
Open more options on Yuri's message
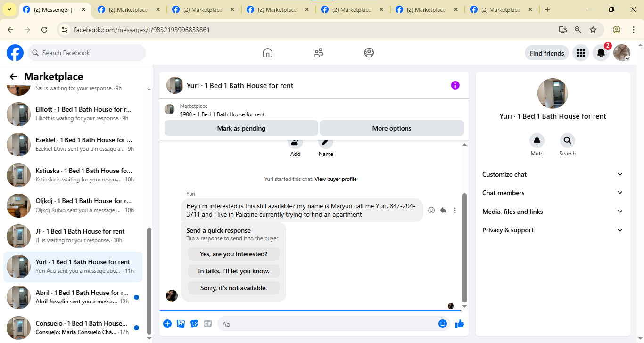click(455, 210)
